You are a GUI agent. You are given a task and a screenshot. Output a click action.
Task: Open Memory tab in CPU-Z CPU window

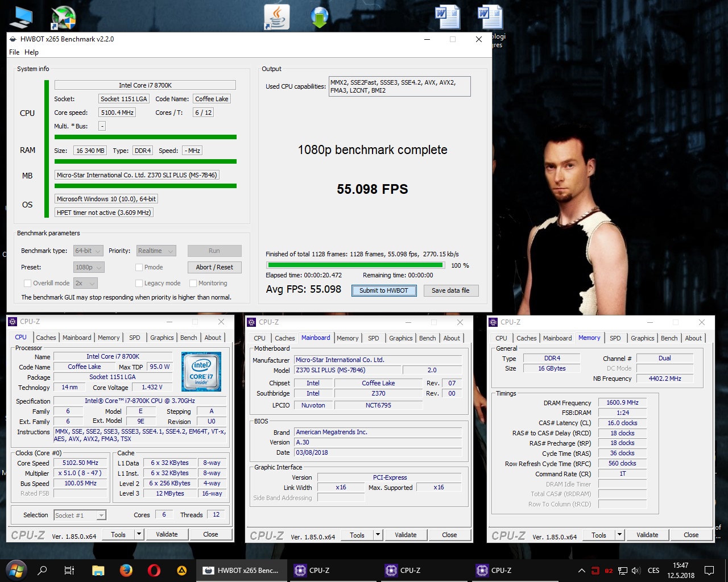(108, 338)
